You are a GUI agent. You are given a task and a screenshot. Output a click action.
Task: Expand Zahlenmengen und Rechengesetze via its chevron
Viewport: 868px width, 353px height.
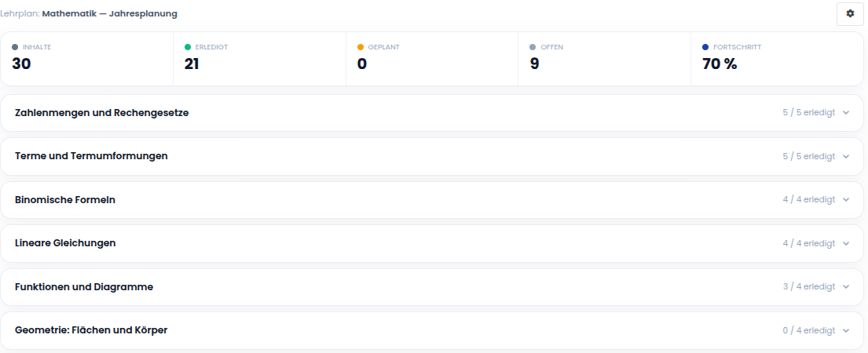tap(846, 113)
